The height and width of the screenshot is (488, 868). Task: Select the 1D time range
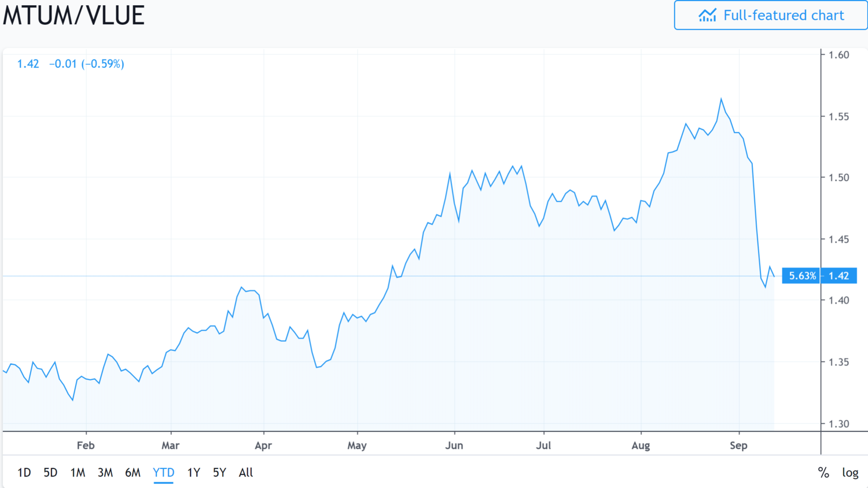(24, 472)
